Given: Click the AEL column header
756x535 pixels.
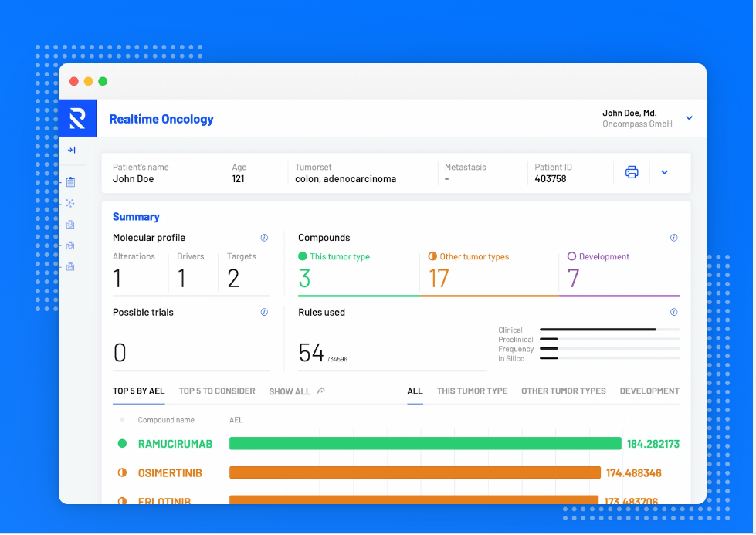Looking at the screenshot, I should tap(236, 420).
